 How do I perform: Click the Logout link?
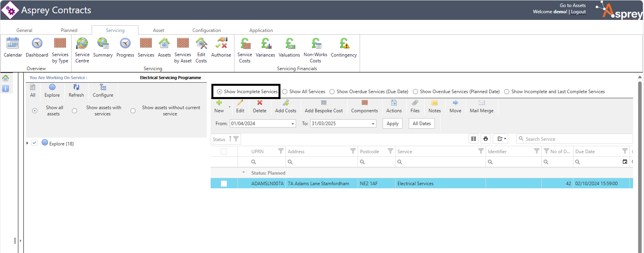click(x=578, y=12)
